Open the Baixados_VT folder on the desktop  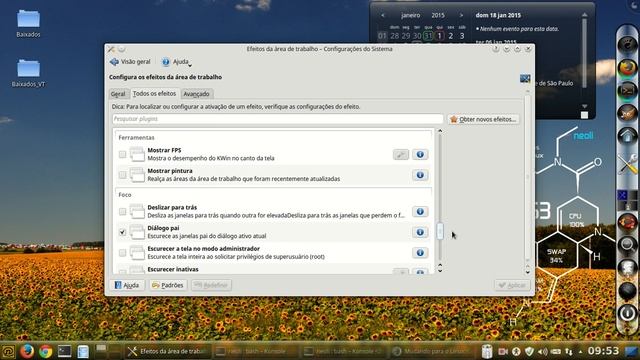28,73
